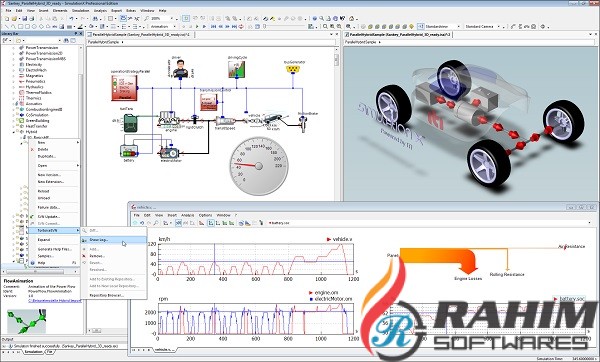Click the magnifier icon in 3D toolbar
The height and width of the screenshot is (362, 600).
click(x=325, y=26)
